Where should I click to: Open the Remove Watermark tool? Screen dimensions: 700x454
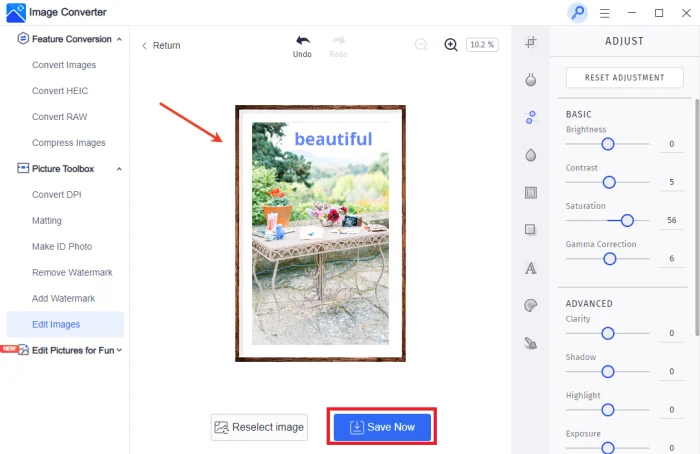[x=72, y=272]
